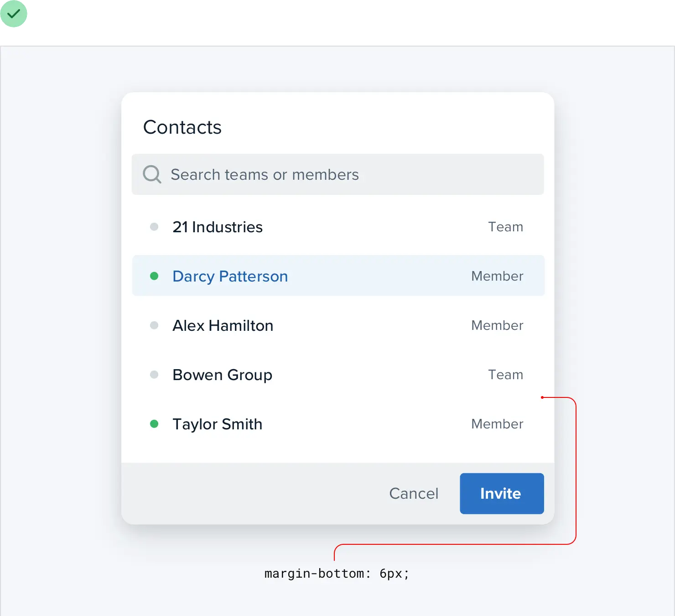Click the gray status dot beside Bowen Group
The width and height of the screenshot is (675, 616).
154,375
